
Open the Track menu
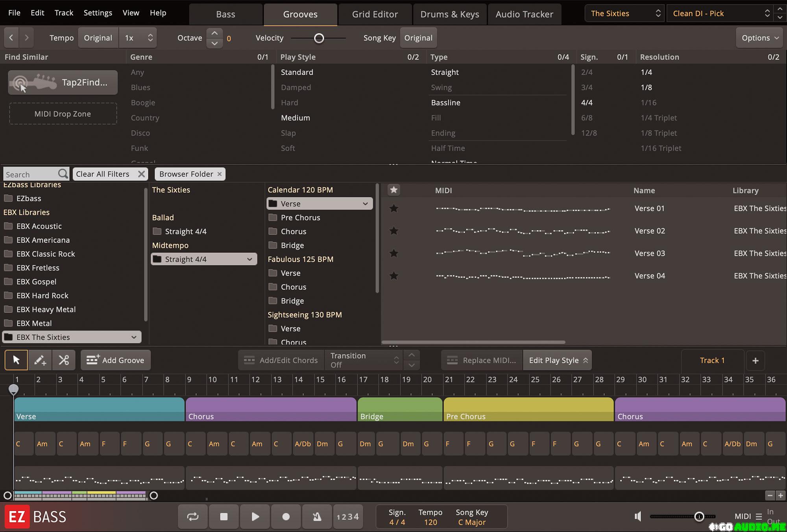[64, 13]
